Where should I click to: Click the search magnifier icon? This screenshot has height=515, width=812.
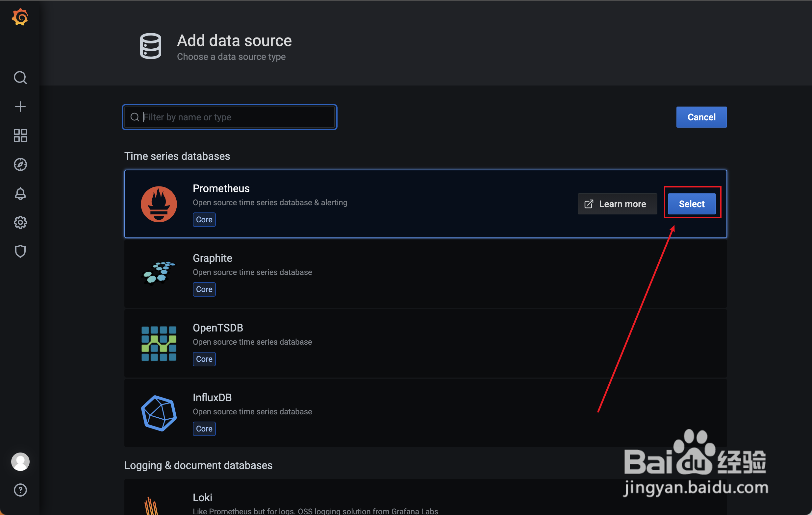pyautogui.click(x=20, y=78)
